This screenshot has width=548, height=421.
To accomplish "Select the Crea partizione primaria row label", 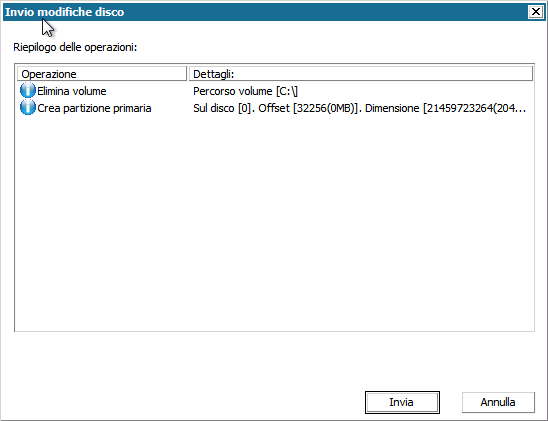I will click(x=94, y=108).
